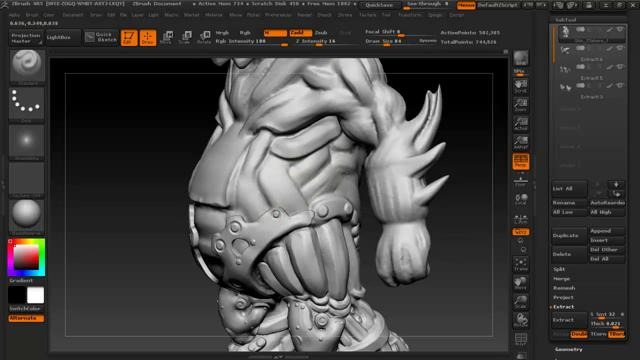
Task: Expand the Remesh section
Action: coord(564,288)
